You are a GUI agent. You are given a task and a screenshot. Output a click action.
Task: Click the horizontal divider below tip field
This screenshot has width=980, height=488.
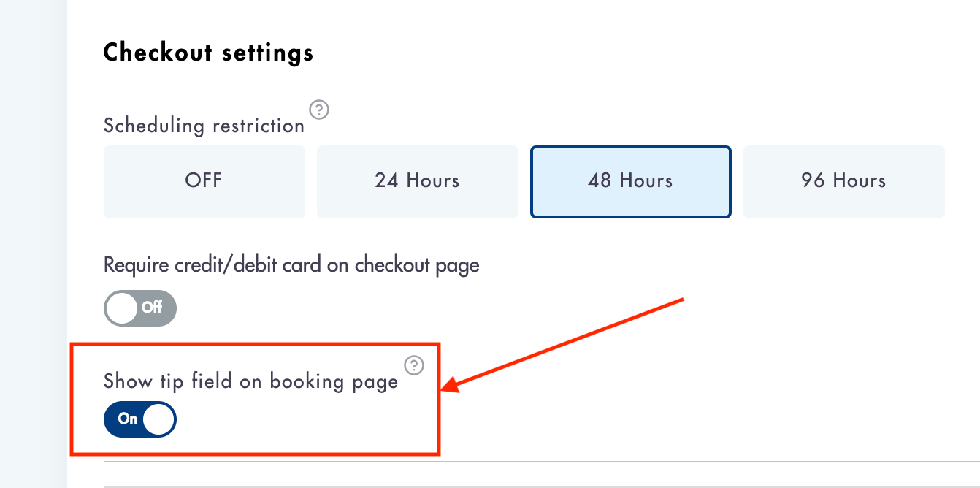pyautogui.click(x=542, y=462)
